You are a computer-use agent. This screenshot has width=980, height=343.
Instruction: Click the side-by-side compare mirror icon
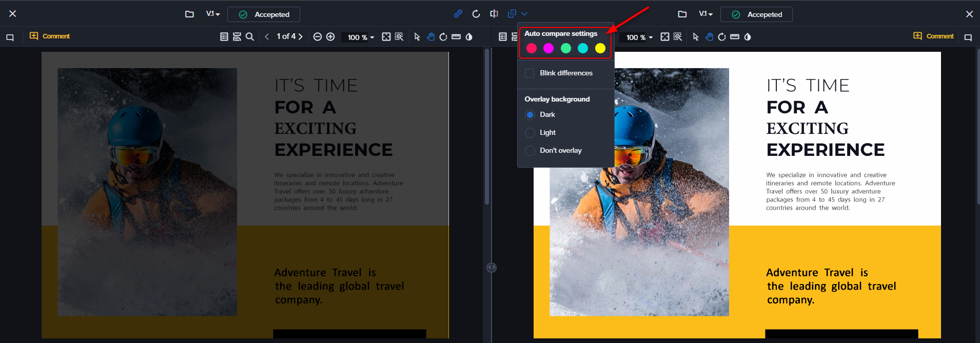(x=494, y=14)
